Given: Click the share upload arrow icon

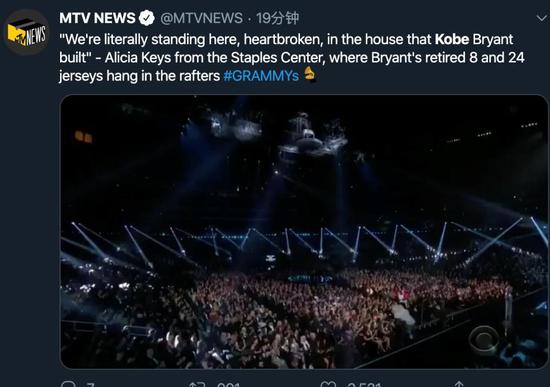Looking at the screenshot, I should click(x=459, y=384).
